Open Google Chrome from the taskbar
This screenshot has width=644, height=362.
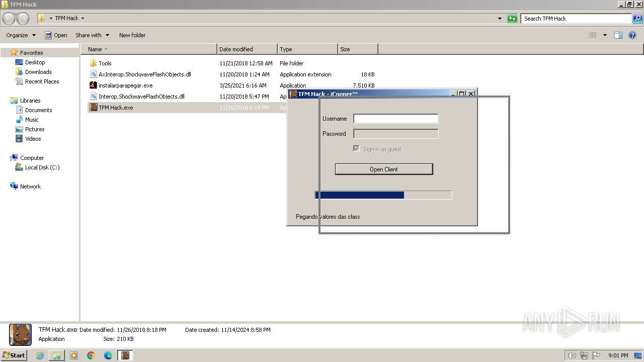(91, 355)
